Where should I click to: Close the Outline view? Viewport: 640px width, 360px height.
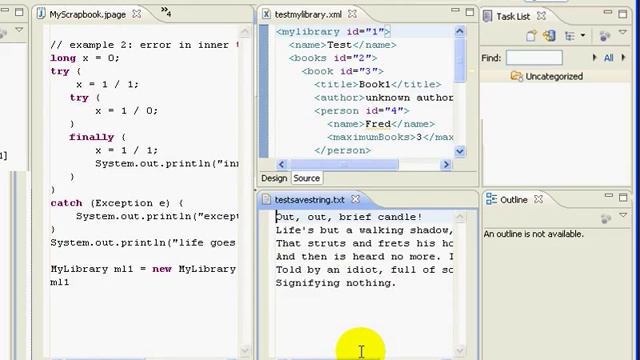(x=539, y=199)
